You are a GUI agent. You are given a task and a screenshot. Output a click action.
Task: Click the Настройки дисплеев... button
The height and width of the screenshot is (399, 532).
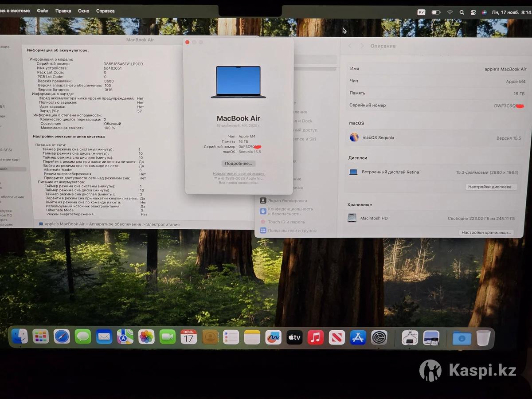point(491,187)
